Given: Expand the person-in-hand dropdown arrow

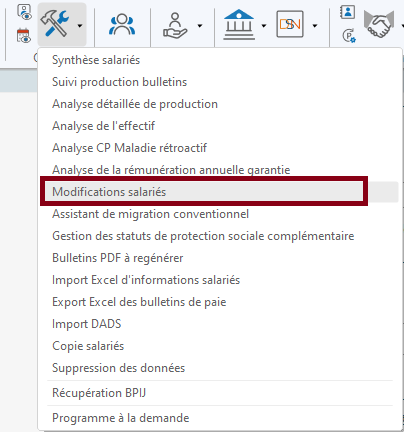Looking at the screenshot, I should pos(200,25).
